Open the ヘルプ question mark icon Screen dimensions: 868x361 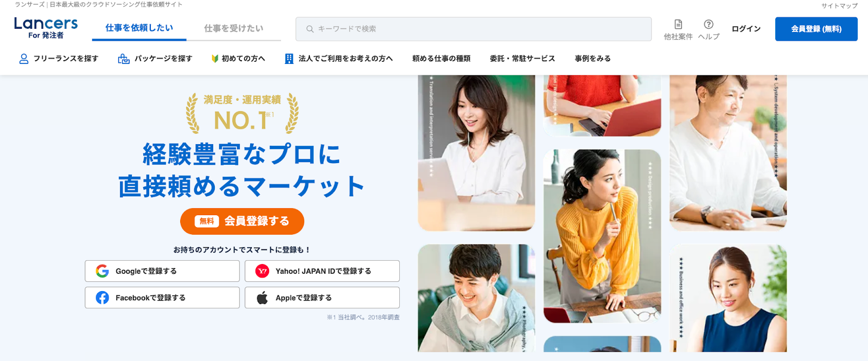[x=709, y=24]
